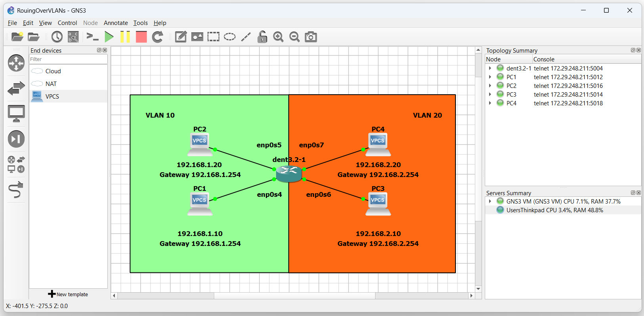Viewport: 644px width, 316px height.
Task: Click the device Filter input field
Action: coord(68,59)
